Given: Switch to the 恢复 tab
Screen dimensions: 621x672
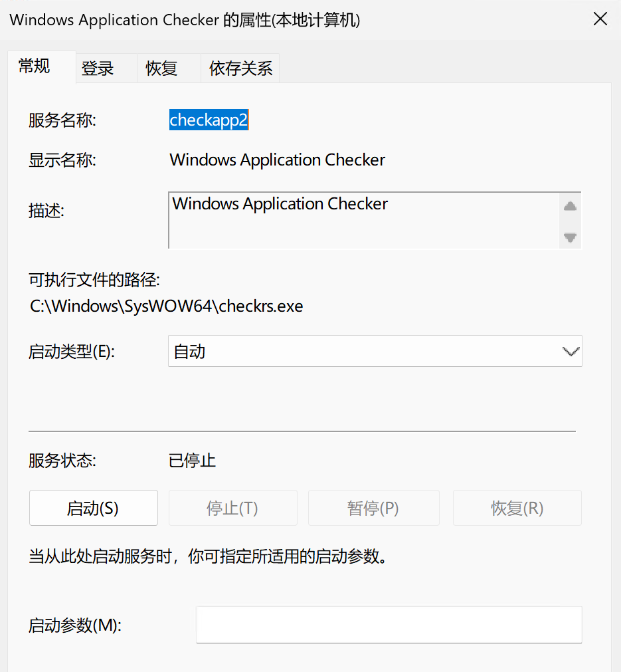Looking at the screenshot, I should [161, 68].
